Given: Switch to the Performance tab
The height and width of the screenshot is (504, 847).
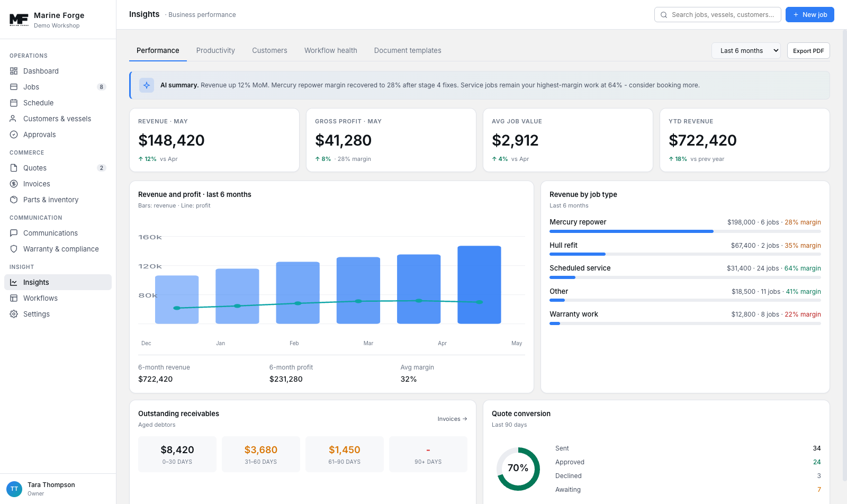Looking at the screenshot, I should point(158,51).
